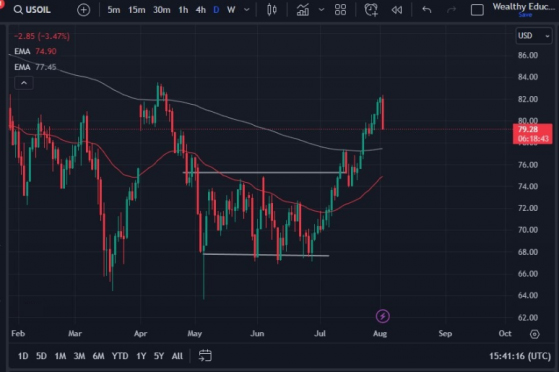The width and height of the screenshot is (559, 372).
Task: Select the lower horizontal line near 68
Action: 266,255
